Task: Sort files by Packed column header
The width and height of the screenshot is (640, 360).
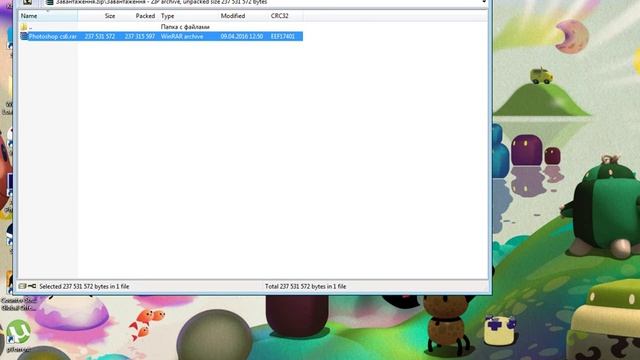Action: (x=138, y=16)
